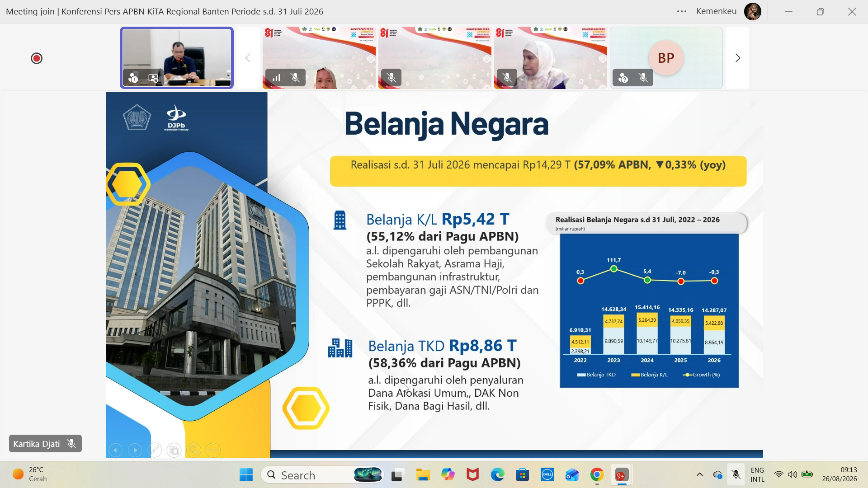Viewport: 868px width, 488px height.
Task: Go to previous slide in slideshow controls
Action: click(116, 450)
